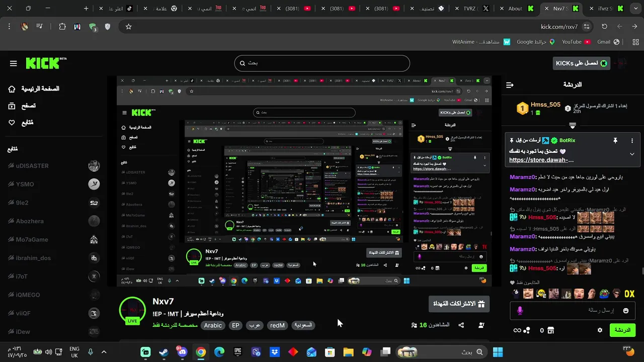Open the Google Maps 'خرائط Google' bookmark
This screenshot has height=362, width=644.
point(536,42)
